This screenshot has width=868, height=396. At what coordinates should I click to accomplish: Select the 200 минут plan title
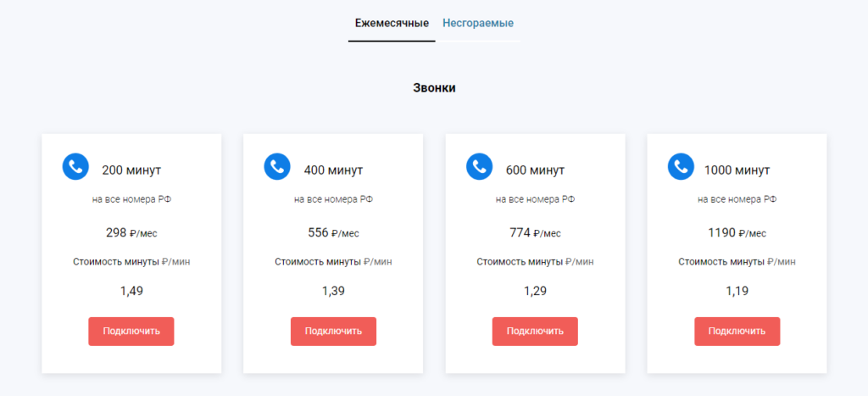click(x=131, y=170)
